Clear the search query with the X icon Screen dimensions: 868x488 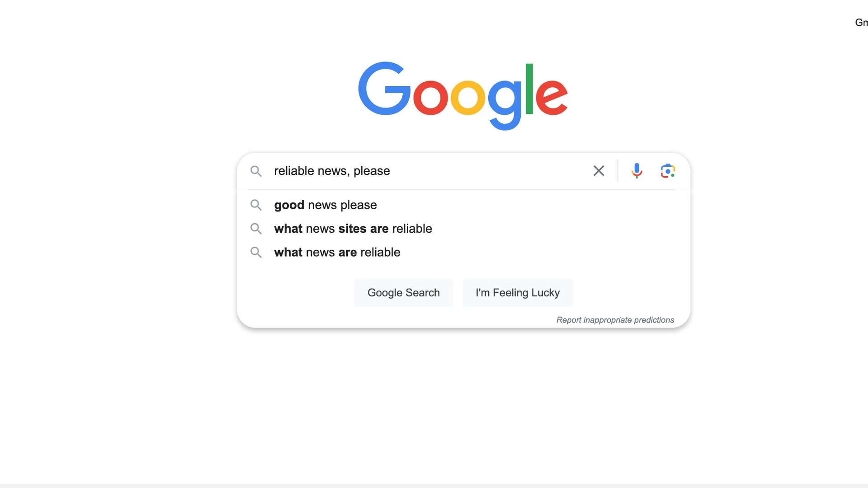[599, 171]
